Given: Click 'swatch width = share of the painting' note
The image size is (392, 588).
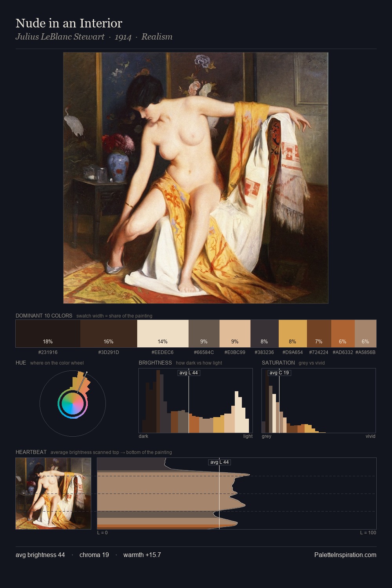Looking at the screenshot, I should click(114, 316).
